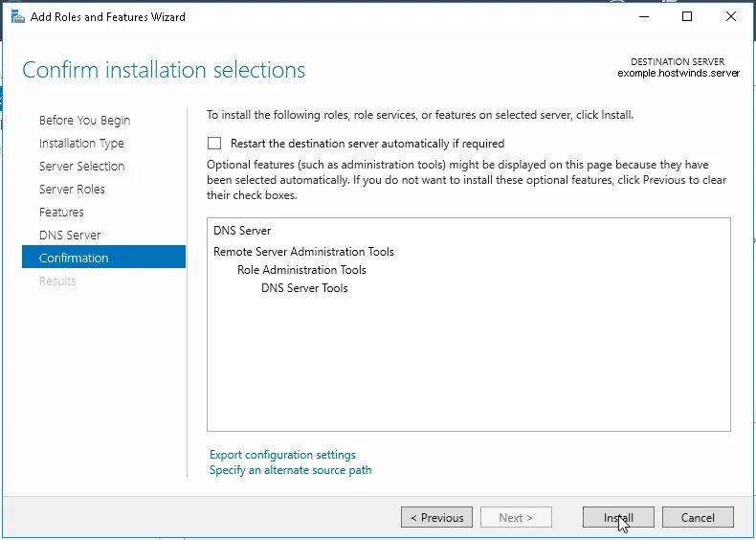Click the wizard icon in title bar
Image resolution: width=756 pixels, height=540 pixels.
click(17, 17)
